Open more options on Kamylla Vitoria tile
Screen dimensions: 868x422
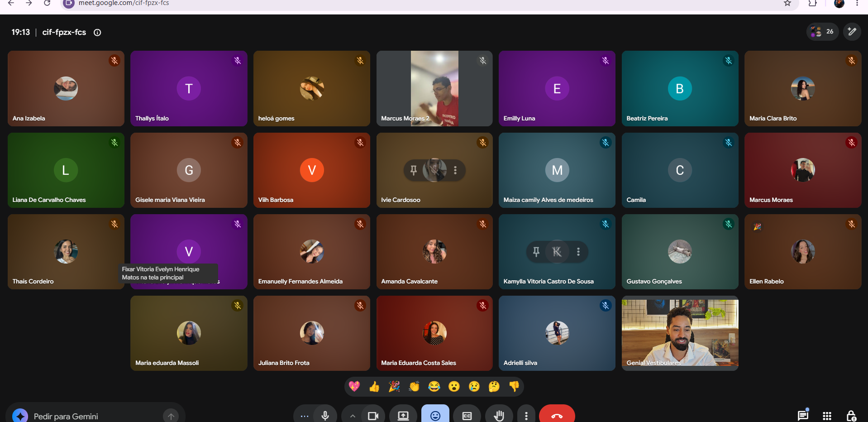(578, 252)
